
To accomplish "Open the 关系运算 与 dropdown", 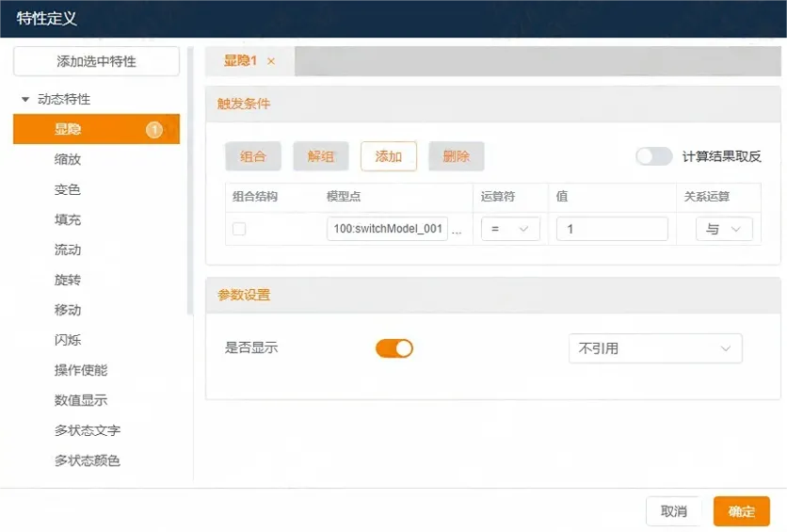I will click(723, 229).
